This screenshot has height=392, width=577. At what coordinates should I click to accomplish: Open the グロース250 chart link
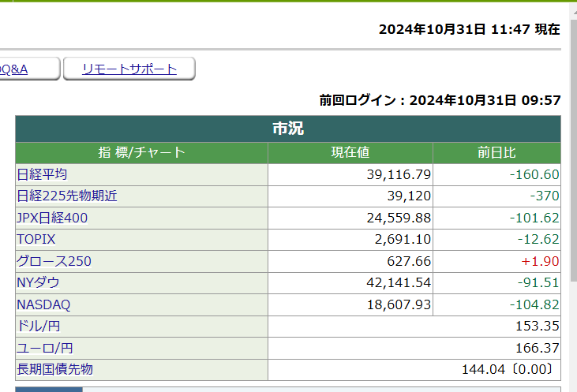click(54, 261)
